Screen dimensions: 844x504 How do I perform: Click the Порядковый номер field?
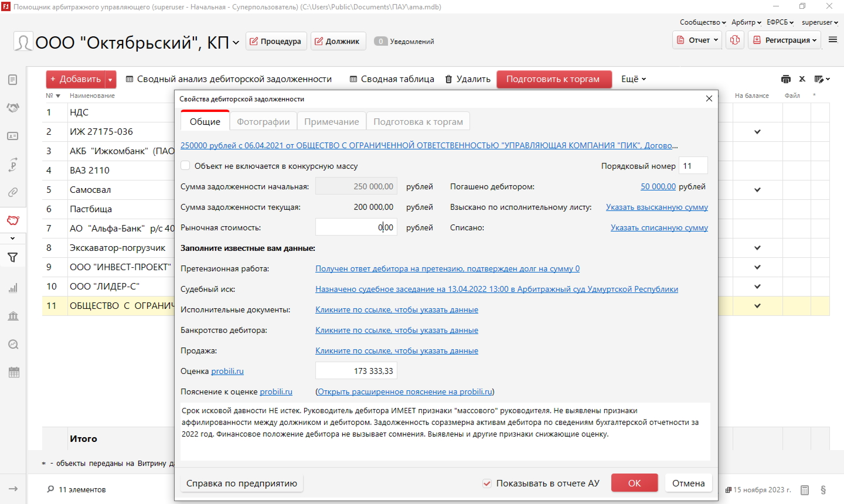[x=693, y=166]
